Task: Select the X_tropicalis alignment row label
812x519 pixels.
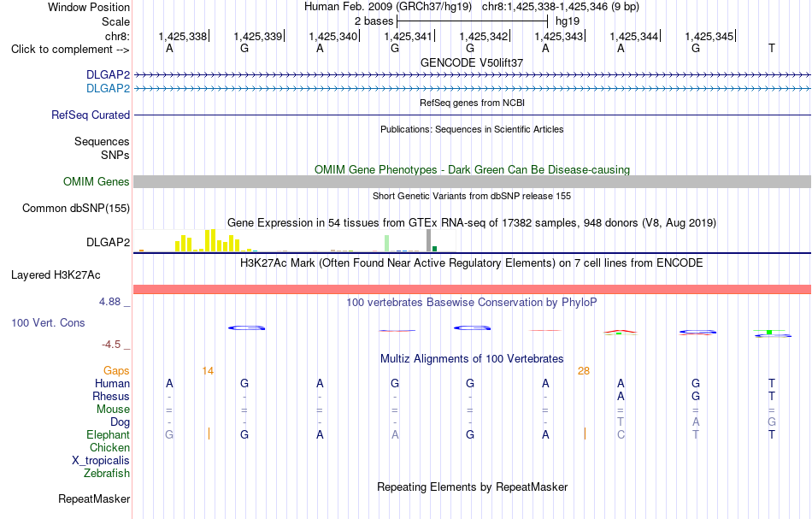Action: point(101,461)
